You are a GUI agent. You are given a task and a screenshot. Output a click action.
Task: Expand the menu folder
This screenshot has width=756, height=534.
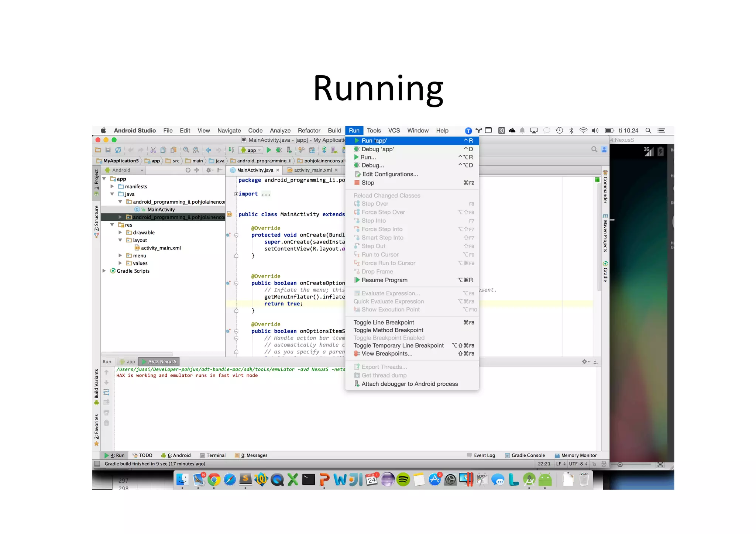pyautogui.click(x=120, y=256)
